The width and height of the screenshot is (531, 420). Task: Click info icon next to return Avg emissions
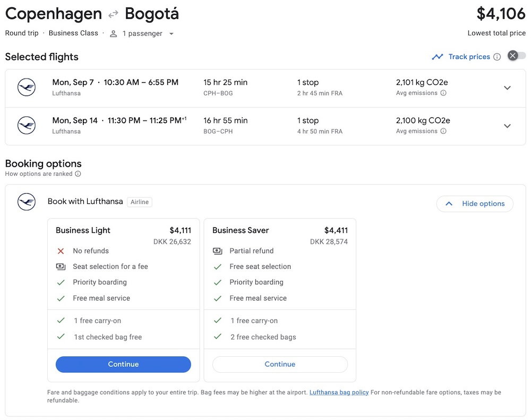pyautogui.click(x=443, y=131)
